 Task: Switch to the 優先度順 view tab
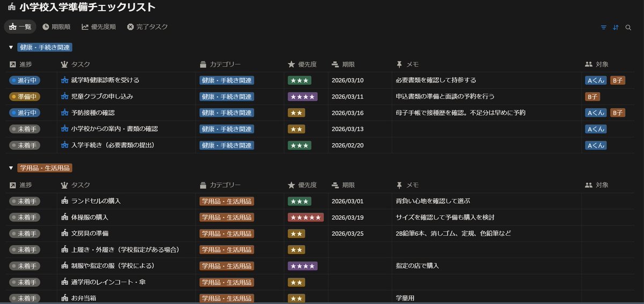click(x=99, y=27)
